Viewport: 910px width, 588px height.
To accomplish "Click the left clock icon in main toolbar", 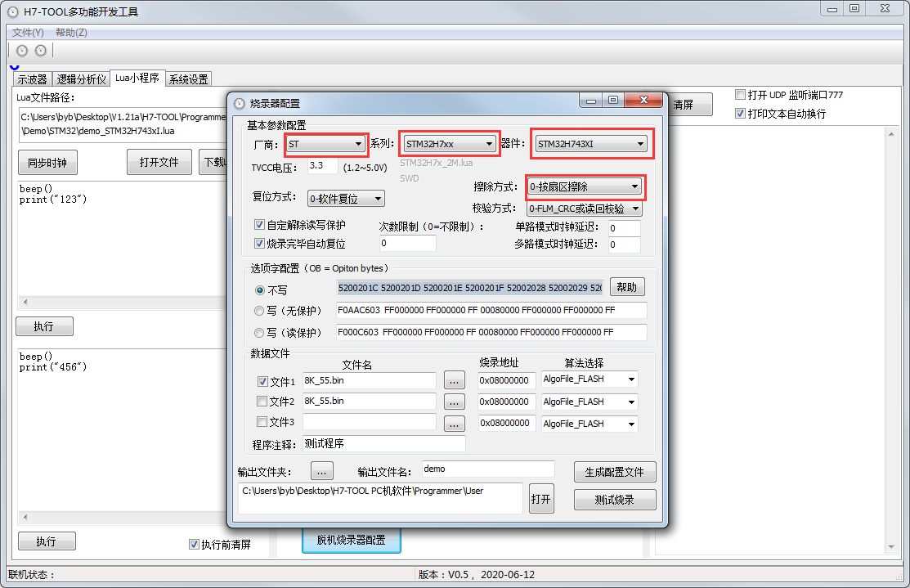I will tap(22, 51).
